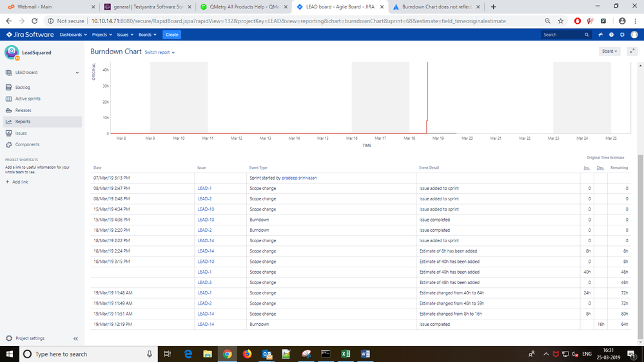Open LEAD-10 in the 15/Mar/19 4:36 PM Burndown row
The image size is (644, 362).
tap(206, 220)
